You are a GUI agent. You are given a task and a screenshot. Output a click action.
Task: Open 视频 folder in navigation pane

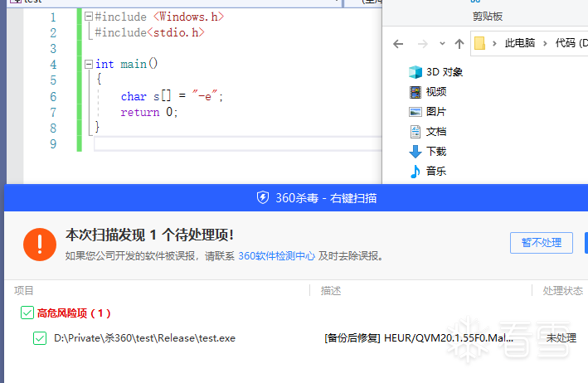pyautogui.click(x=427, y=92)
